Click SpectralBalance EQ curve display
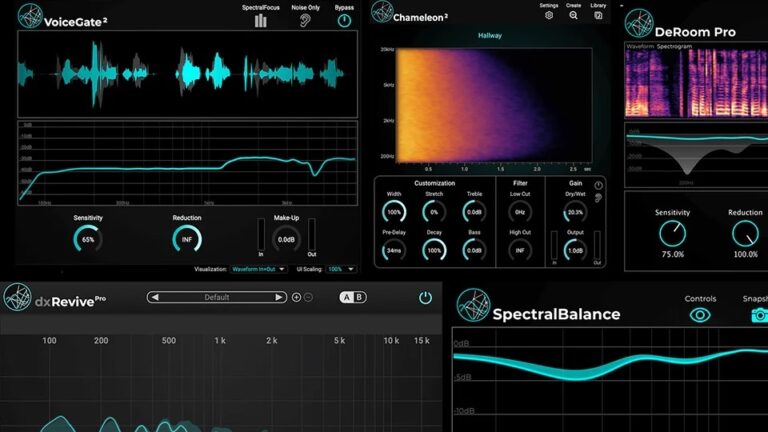The height and width of the screenshot is (432, 768). tap(610, 380)
